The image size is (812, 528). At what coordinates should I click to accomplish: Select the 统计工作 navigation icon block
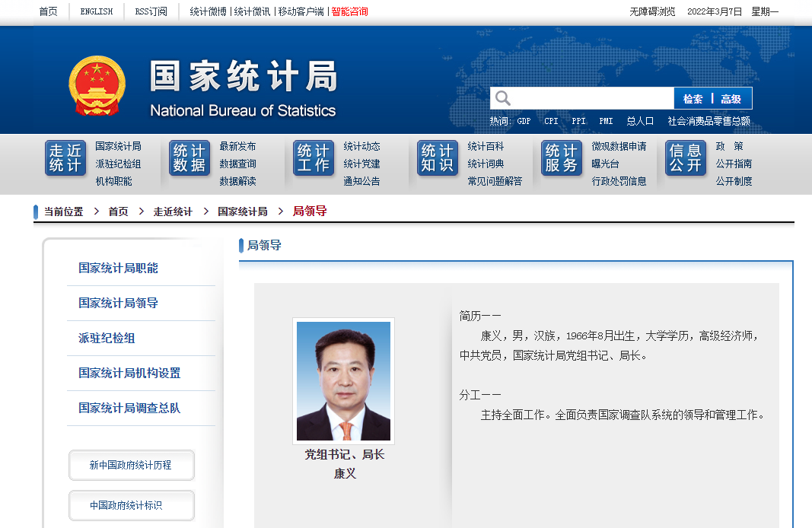click(x=314, y=158)
